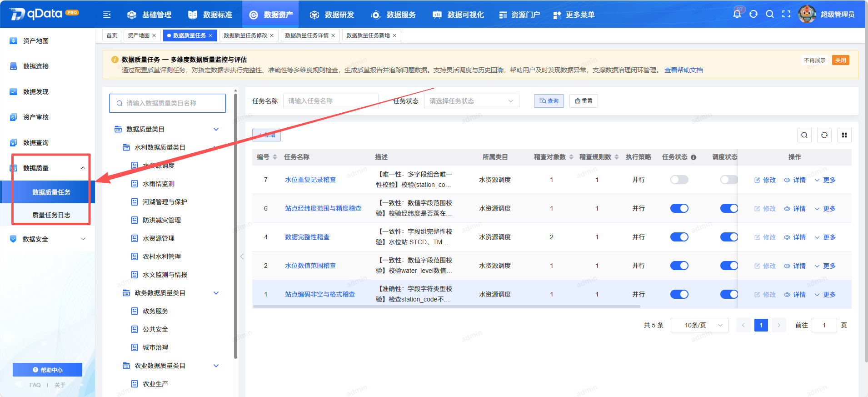Close the 数据质量任务新增 tab

click(x=394, y=35)
